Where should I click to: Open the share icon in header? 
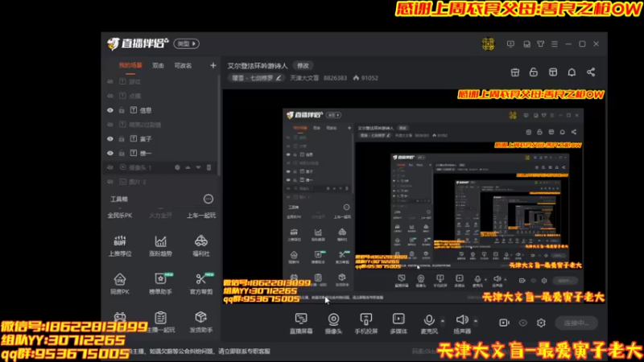click(591, 72)
